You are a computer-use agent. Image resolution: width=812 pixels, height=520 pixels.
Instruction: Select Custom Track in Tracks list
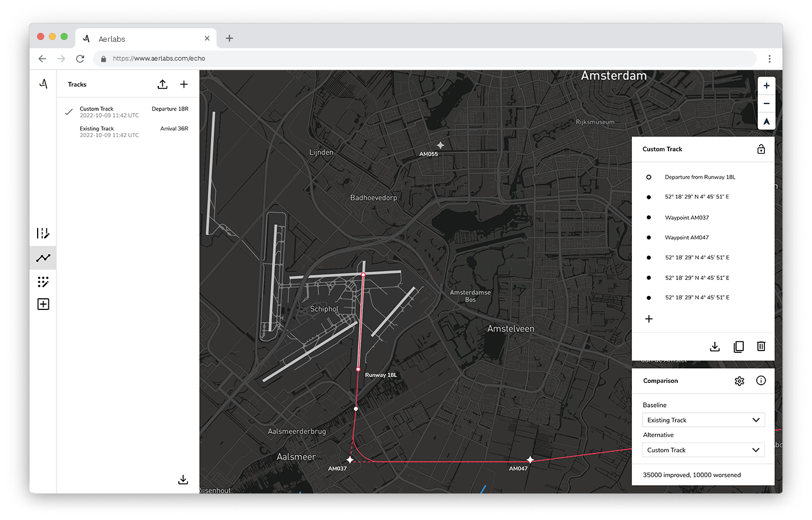128,112
